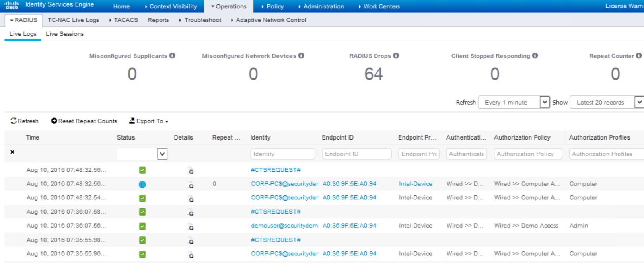Open TC-NAC Live Logs
The height and width of the screenshot is (263, 644).
(x=73, y=20)
